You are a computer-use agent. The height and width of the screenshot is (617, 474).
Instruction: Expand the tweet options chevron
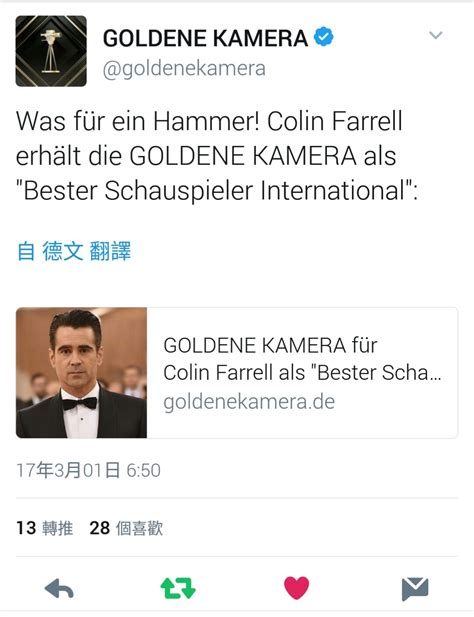[436, 35]
